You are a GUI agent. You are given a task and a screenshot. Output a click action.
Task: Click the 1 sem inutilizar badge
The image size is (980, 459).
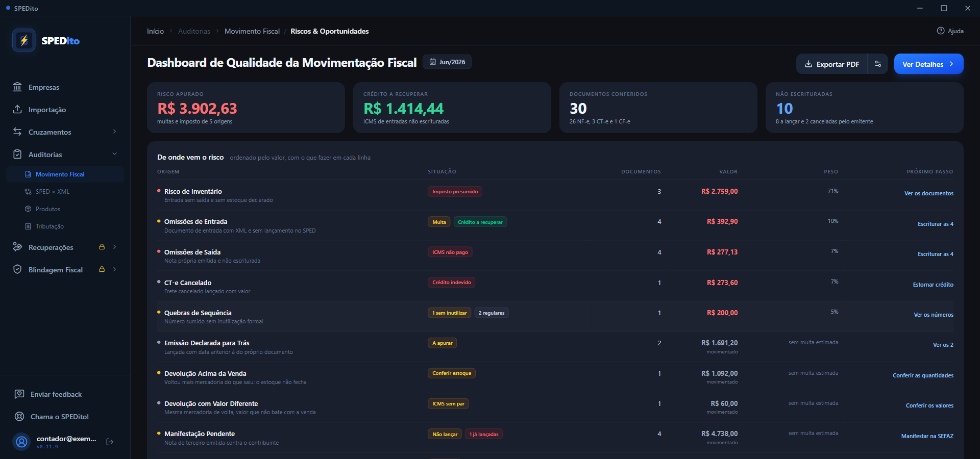point(449,313)
